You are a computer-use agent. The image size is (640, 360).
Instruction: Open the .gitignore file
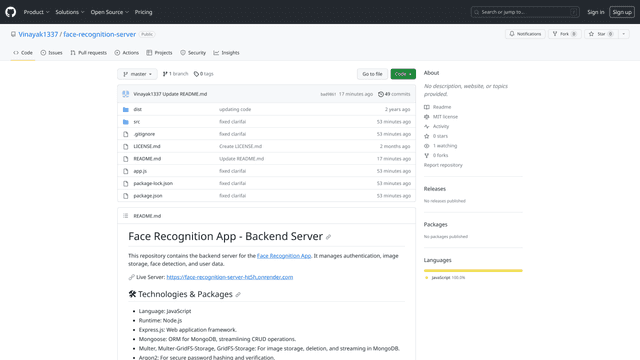point(144,134)
